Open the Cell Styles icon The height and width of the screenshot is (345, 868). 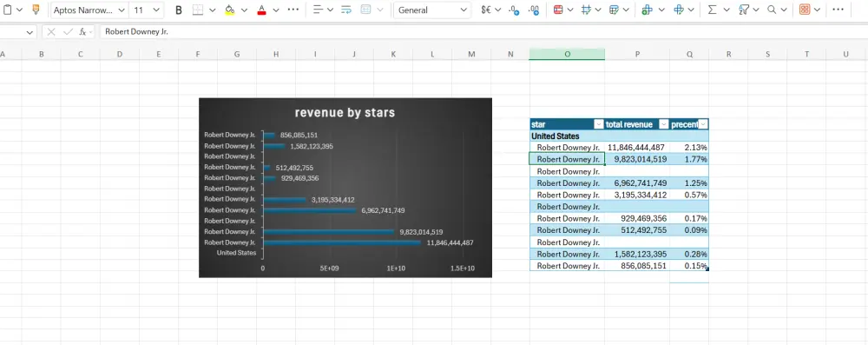[x=587, y=10]
